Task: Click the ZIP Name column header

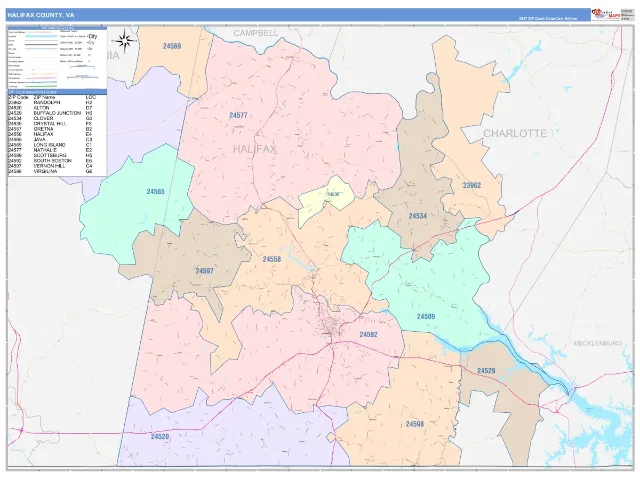Action: coord(44,98)
